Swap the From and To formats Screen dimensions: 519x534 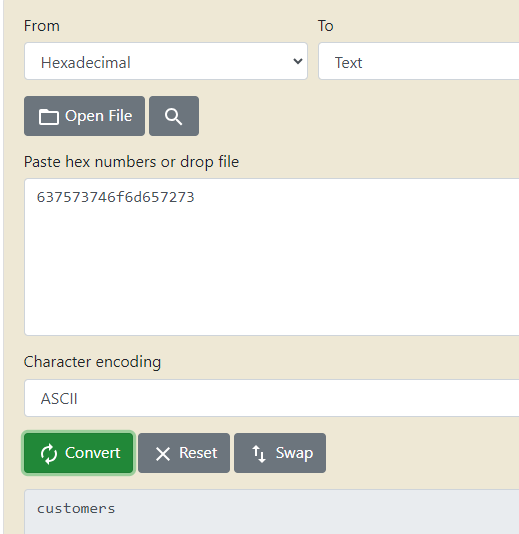[x=280, y=453]
